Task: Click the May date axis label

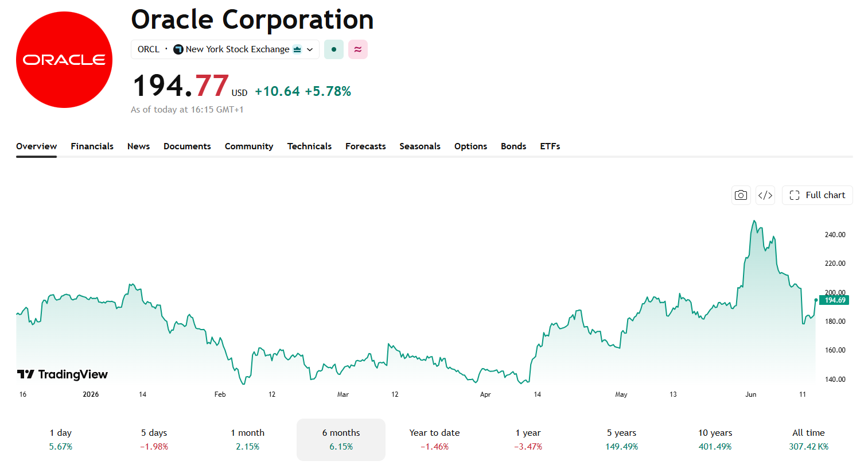Action: [621, 394]
